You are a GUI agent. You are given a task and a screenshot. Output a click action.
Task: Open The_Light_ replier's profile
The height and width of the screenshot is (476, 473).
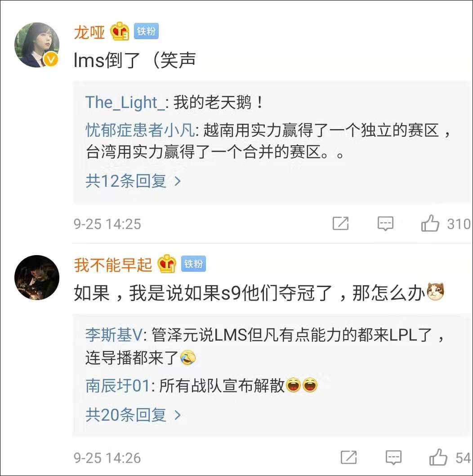(x=125, y=103)
